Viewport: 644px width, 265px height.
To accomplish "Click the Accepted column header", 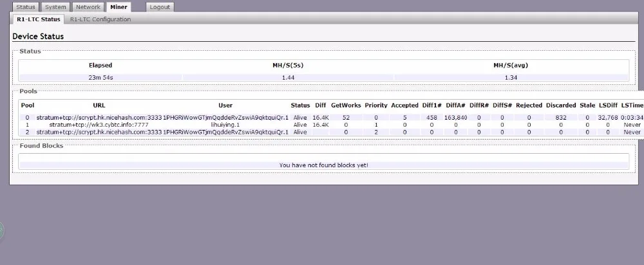I will click(x=404, y=105).
